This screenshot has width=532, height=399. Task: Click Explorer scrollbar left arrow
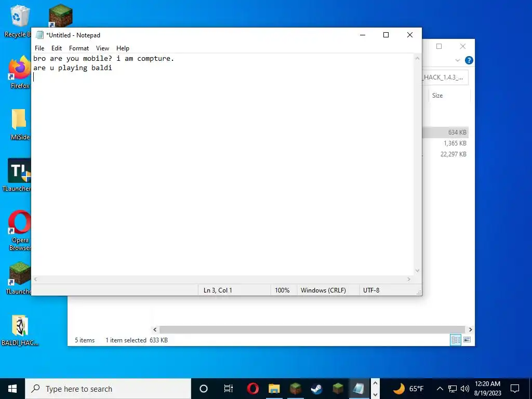pos(155,329)
